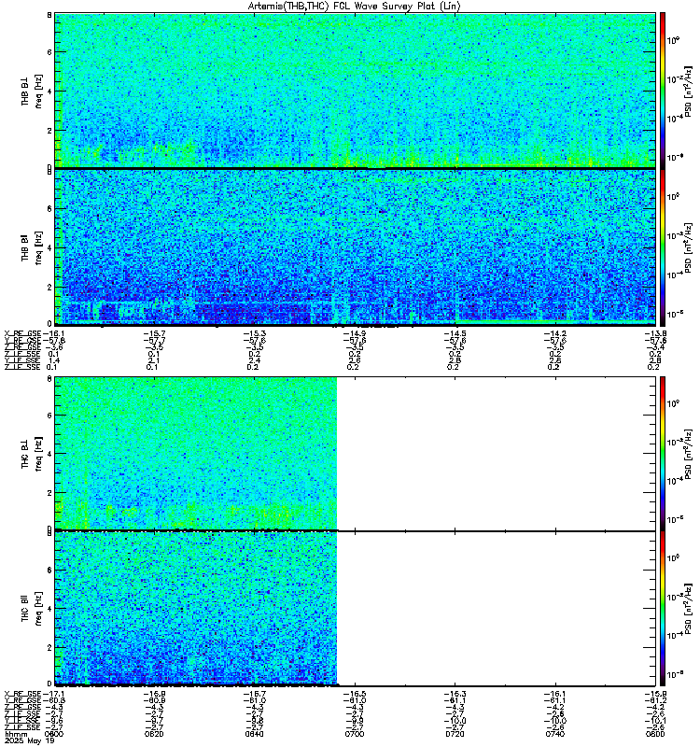Screen dimensions: 700x747
Task: Click the "THC B∥ freq [Hz]" axis label
Action: 32,609
